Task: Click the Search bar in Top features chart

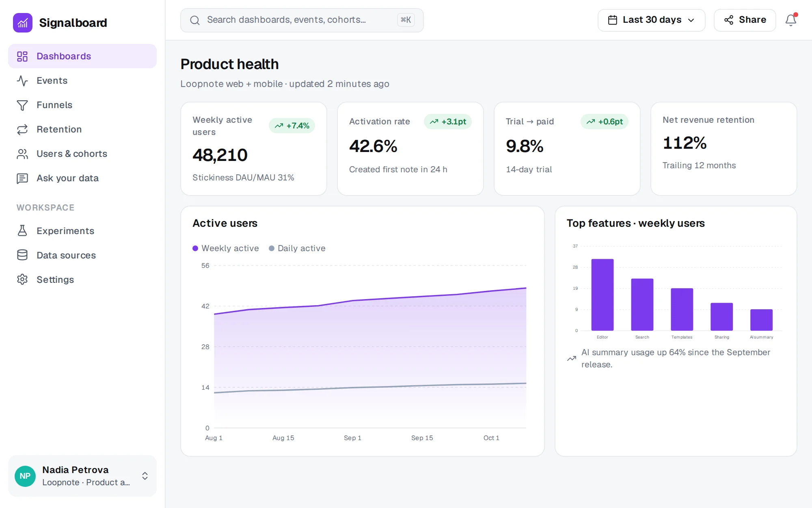Action: point(642,304)
